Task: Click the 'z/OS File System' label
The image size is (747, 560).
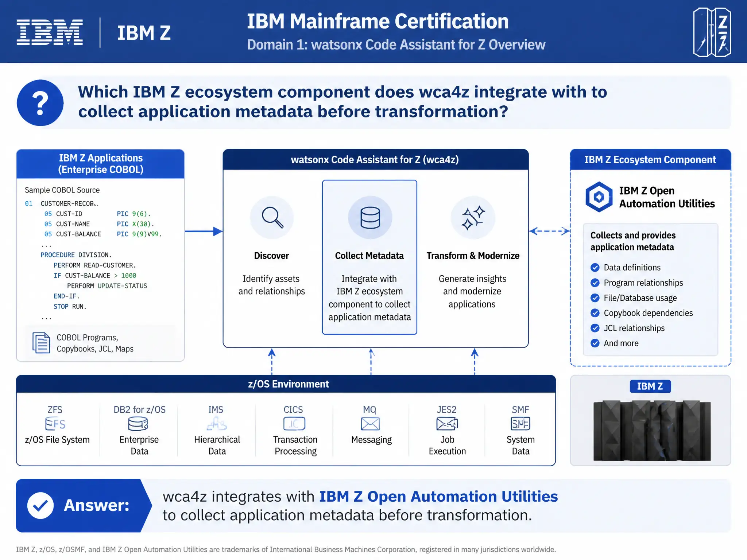Action: click(57, 440)
